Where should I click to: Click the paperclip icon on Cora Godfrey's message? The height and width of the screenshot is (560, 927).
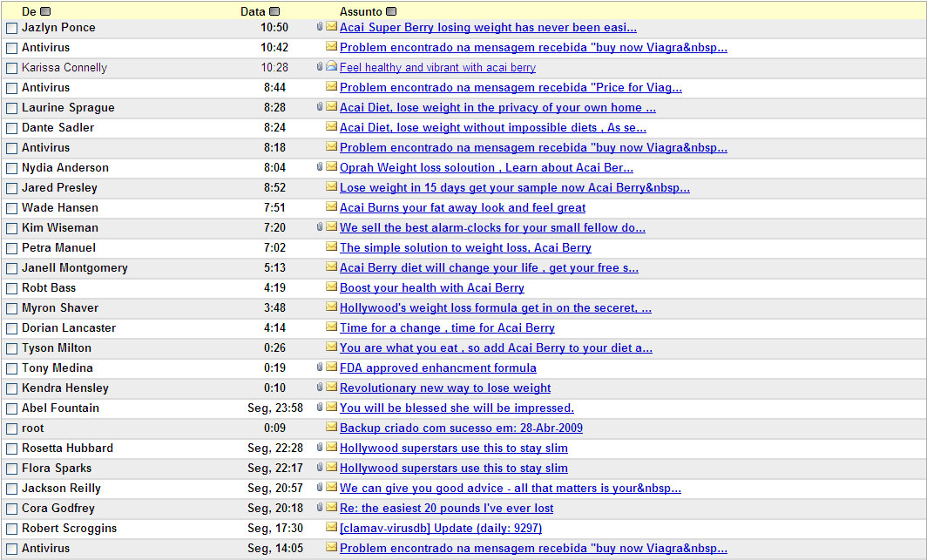pos(320,508)
